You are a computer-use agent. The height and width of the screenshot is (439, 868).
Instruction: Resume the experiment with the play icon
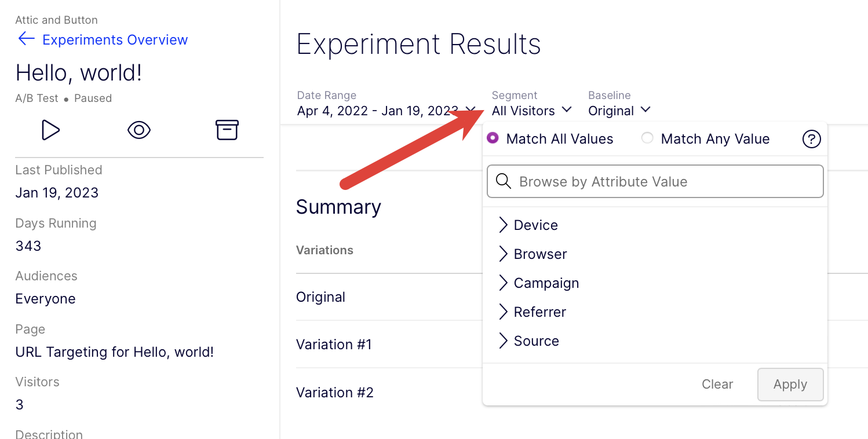point(50,130)
